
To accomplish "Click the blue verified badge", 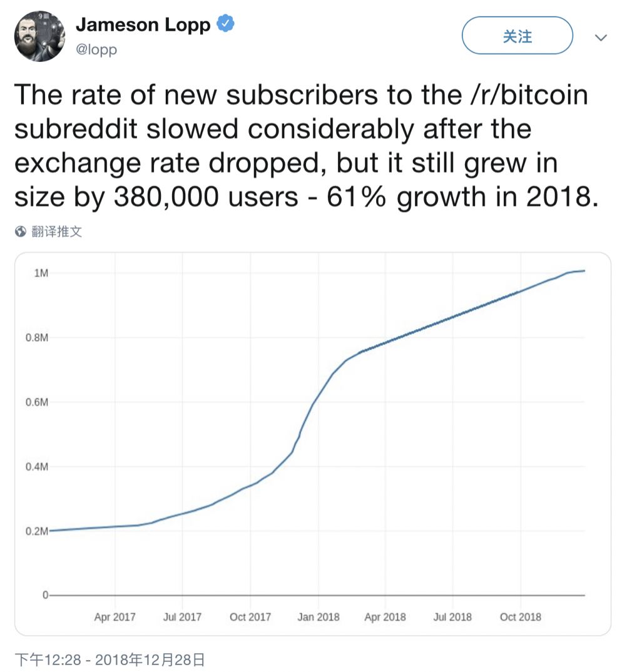I will point(226,25).
